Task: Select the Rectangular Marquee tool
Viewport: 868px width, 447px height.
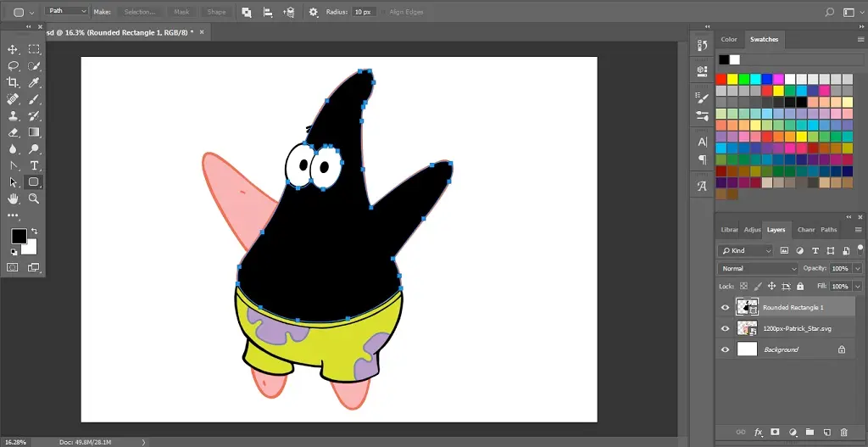Action: [x=34, y=49]
